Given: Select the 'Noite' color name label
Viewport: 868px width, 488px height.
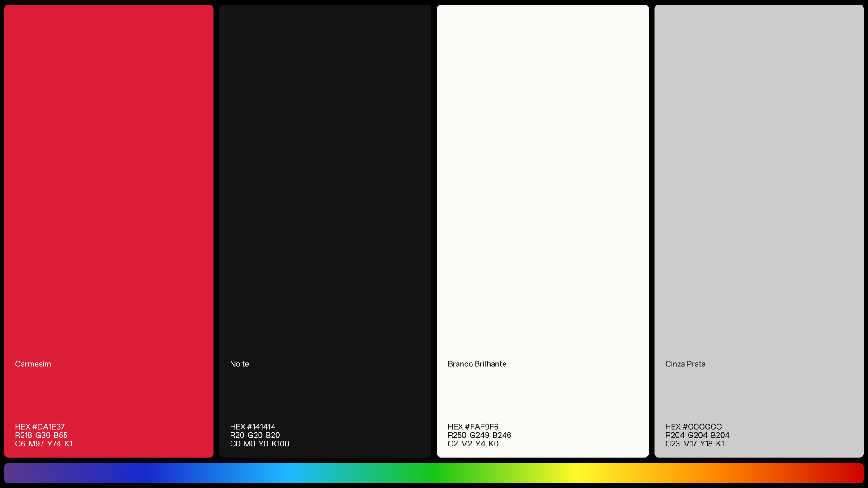Looking at the screenshot, I should tap(240, 364).
